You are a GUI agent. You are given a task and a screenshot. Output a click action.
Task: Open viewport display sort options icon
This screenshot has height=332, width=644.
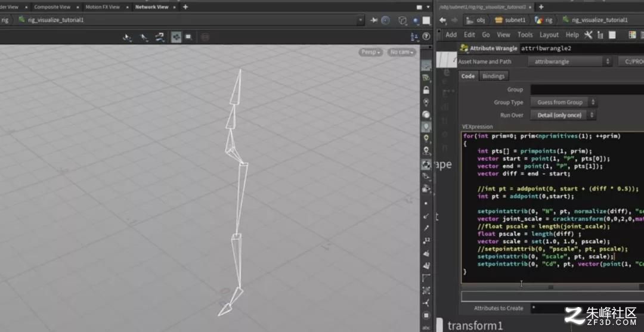[414, 37]
